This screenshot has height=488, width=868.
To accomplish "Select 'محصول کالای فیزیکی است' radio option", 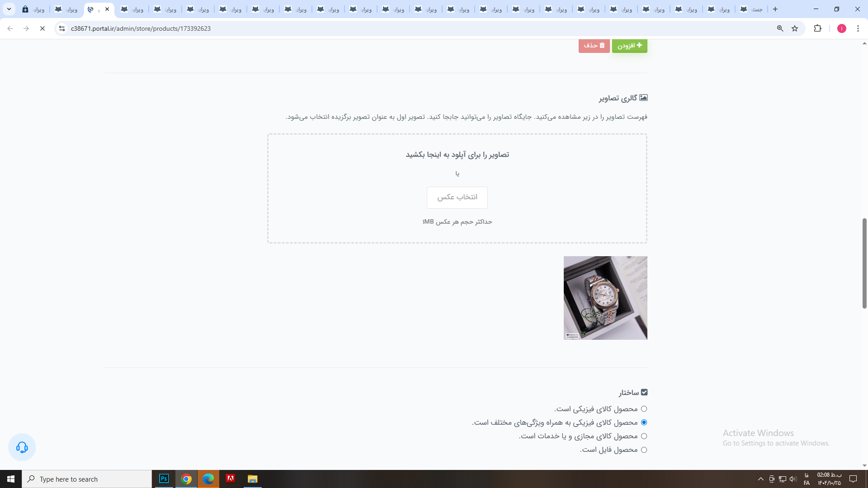I will (644, 409).
